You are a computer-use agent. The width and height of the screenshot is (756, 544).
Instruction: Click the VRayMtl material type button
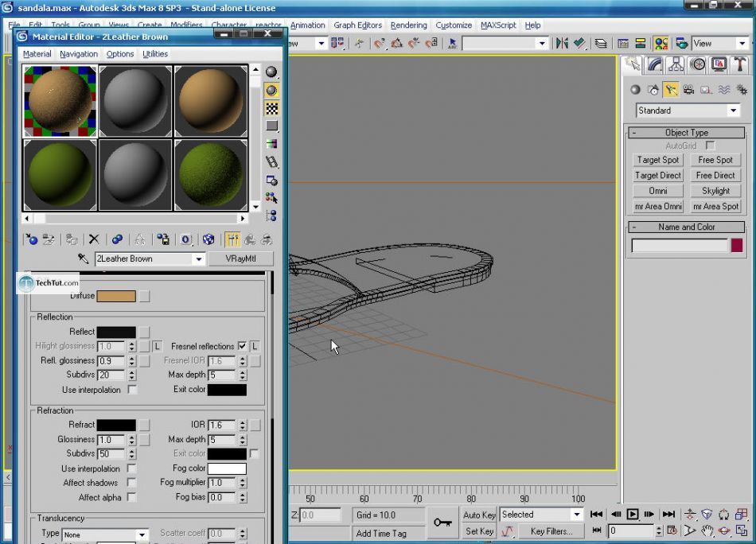(x=240, y=258)
